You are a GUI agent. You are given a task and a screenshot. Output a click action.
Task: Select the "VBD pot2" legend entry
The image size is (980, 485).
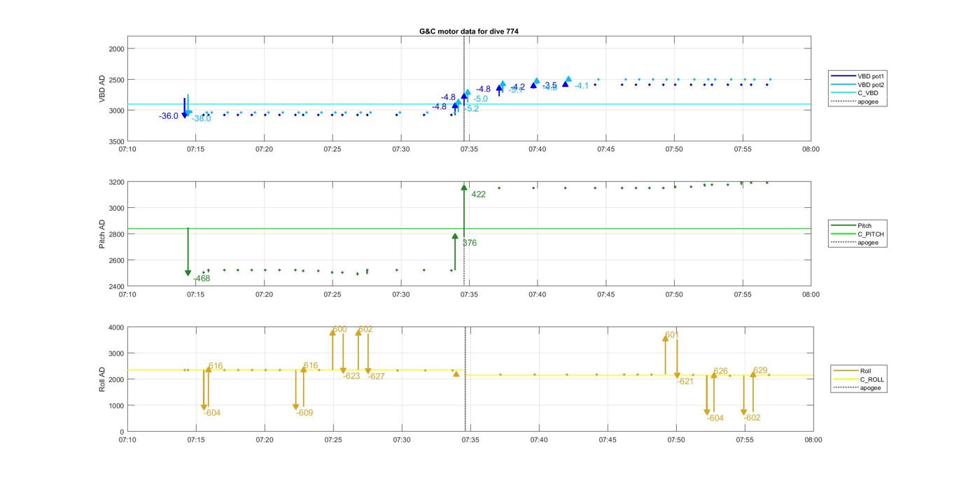pyautogui.click(x=858, y=85)
